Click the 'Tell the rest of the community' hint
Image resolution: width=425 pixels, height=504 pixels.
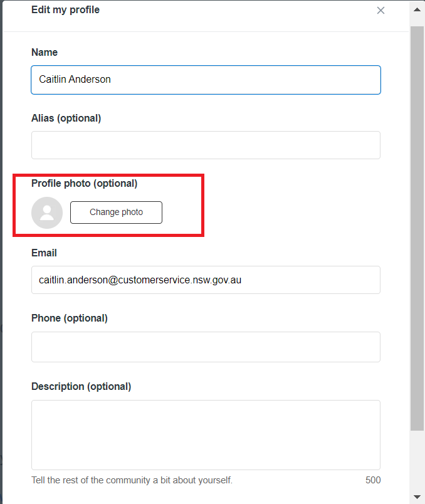[132, 480]
